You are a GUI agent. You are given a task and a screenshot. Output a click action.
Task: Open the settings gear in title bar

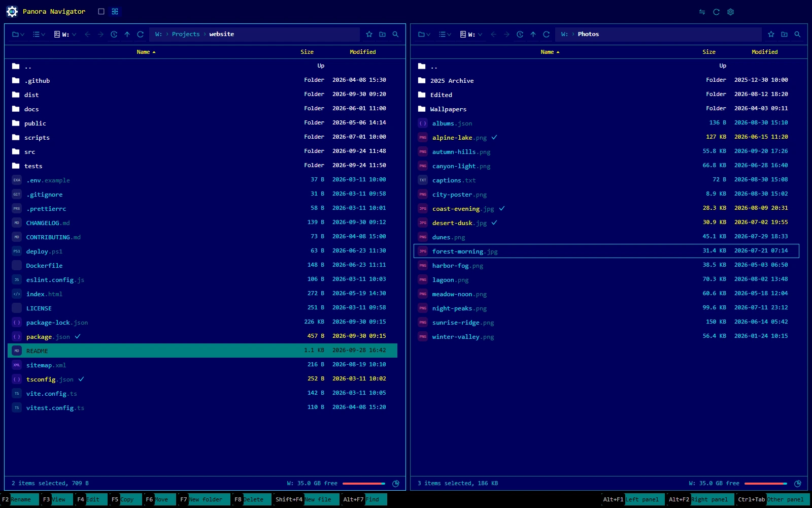pyautogui.click(x=730, y=12)
